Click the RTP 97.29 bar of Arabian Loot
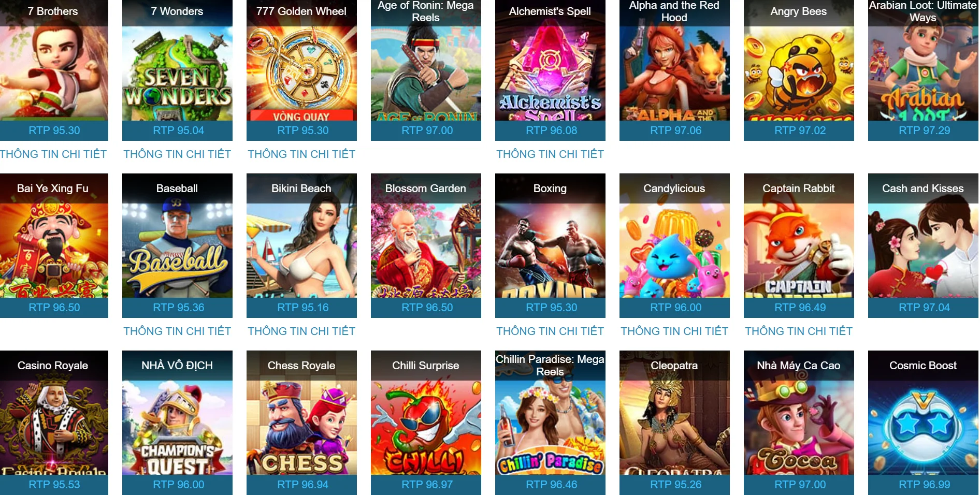The width and height of the screenshot is (980, 495). click(923, 130)
